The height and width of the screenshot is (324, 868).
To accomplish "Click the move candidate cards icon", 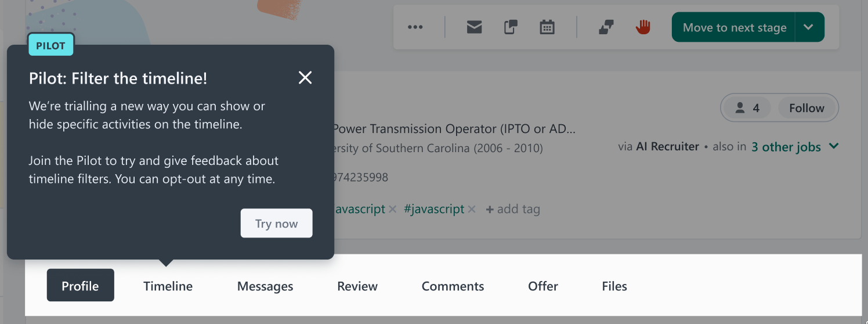I will tap(606, 27).
